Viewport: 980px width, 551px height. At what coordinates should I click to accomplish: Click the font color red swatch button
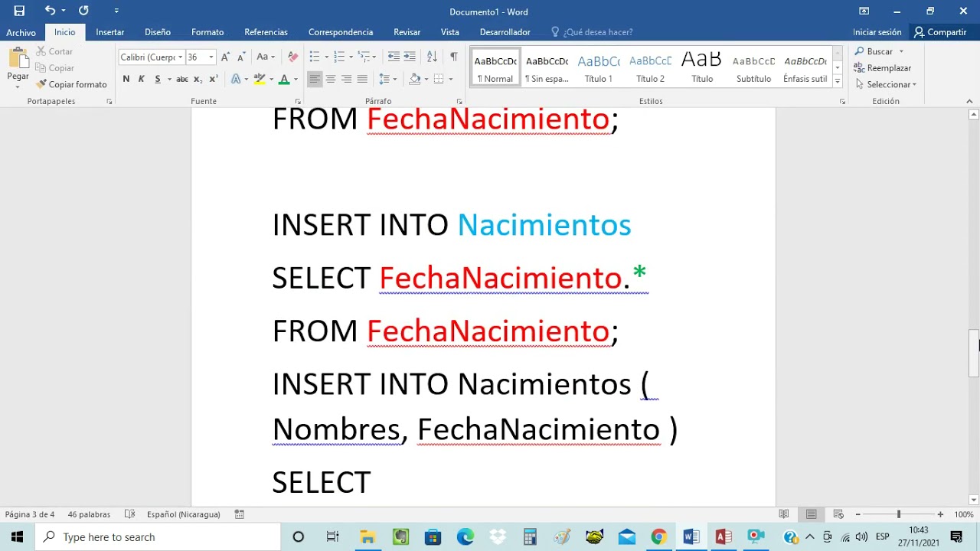[284, 79]
